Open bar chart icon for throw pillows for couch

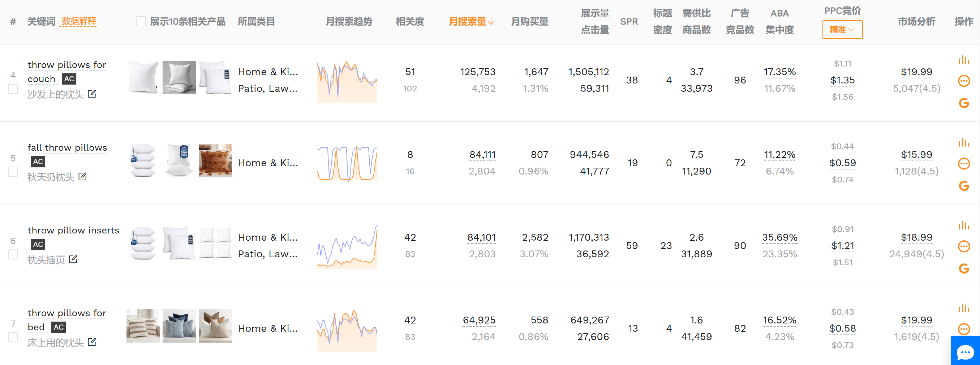[x=963, y=60]
